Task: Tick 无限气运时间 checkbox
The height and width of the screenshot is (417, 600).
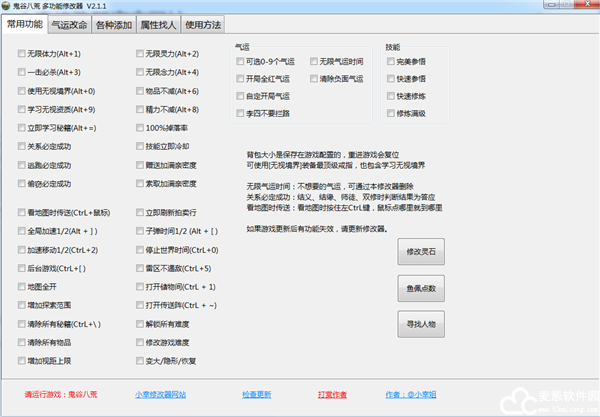Action: 313,62
